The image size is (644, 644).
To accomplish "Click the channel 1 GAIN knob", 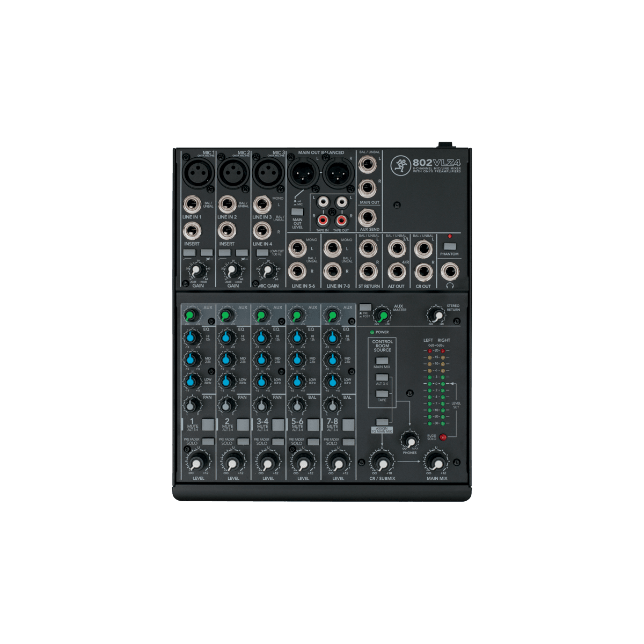I will point(198,271).
